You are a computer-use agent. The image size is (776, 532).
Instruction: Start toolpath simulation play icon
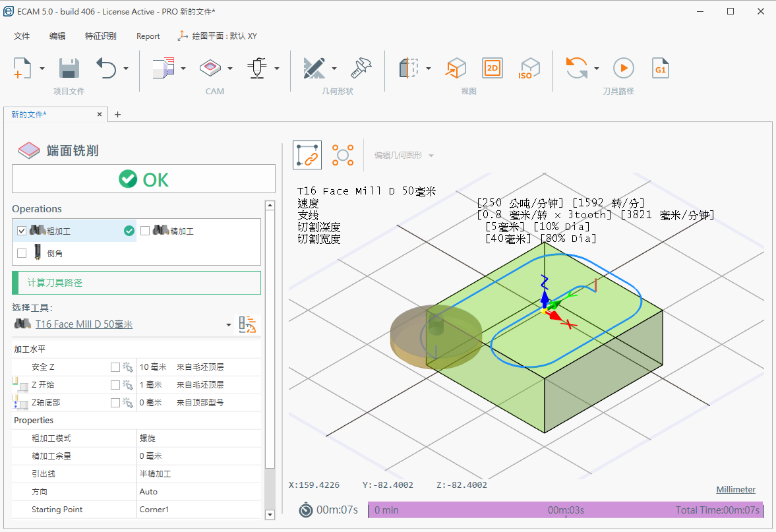coord(623,68)
